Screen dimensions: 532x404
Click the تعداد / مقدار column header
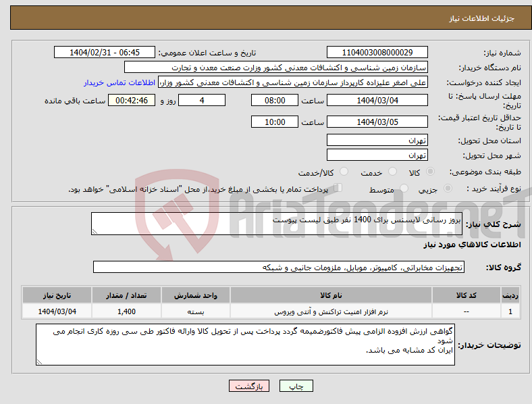tap(126, 295)
